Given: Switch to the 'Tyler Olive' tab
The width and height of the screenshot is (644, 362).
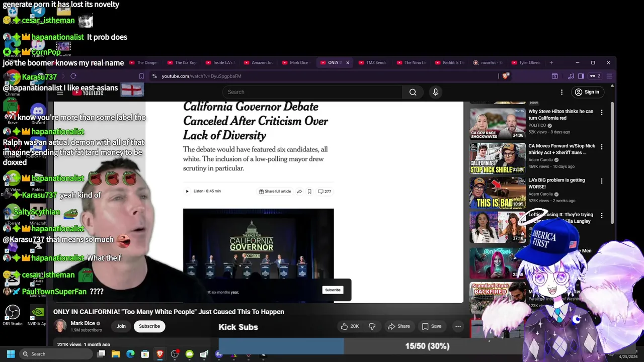Looking at the screenshot, I should tap(526, 63).
